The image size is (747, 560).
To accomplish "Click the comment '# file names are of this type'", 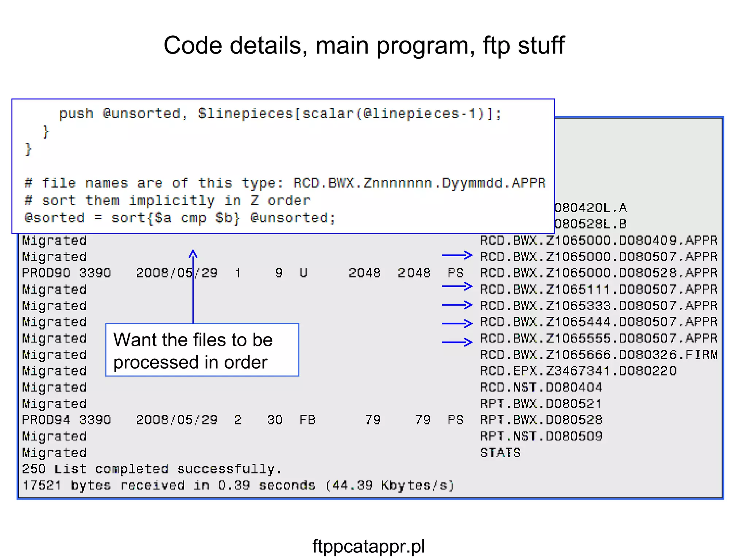I will click(x=285, y=183).
